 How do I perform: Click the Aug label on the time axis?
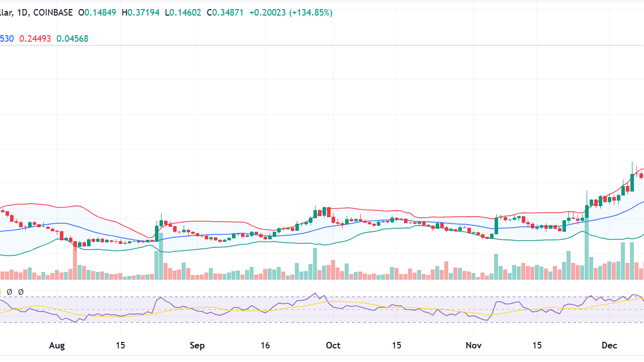point(57,345)
